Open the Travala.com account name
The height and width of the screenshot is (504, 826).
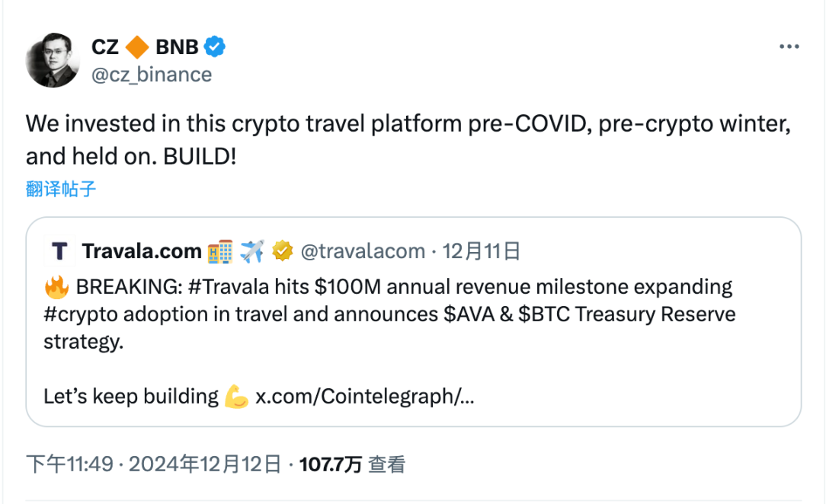(142, 251)
